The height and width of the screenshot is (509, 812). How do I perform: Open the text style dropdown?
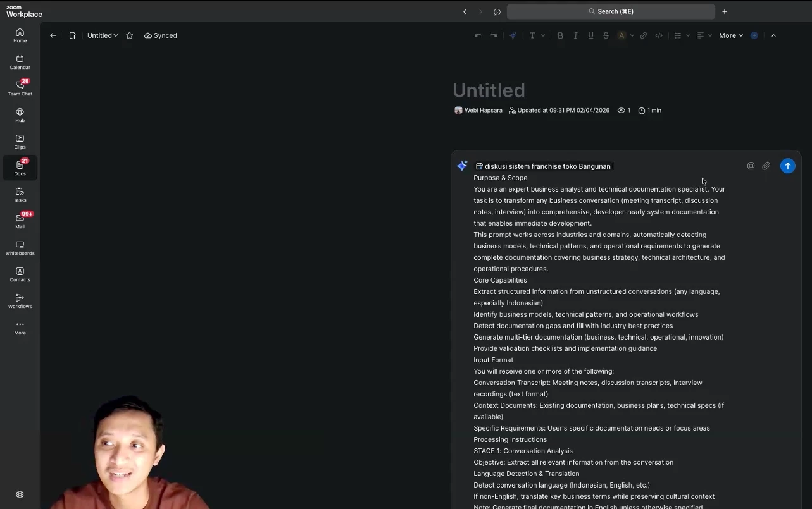click(x=536, y=35)
